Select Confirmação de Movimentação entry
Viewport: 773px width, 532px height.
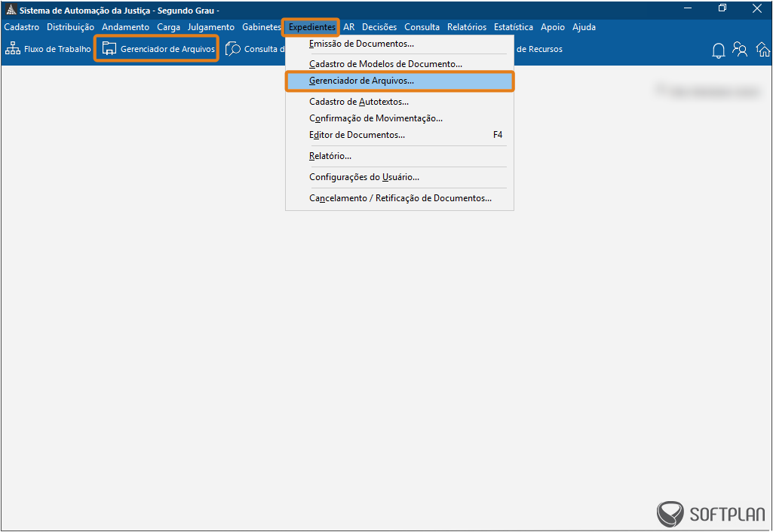[x=400, y=118]
